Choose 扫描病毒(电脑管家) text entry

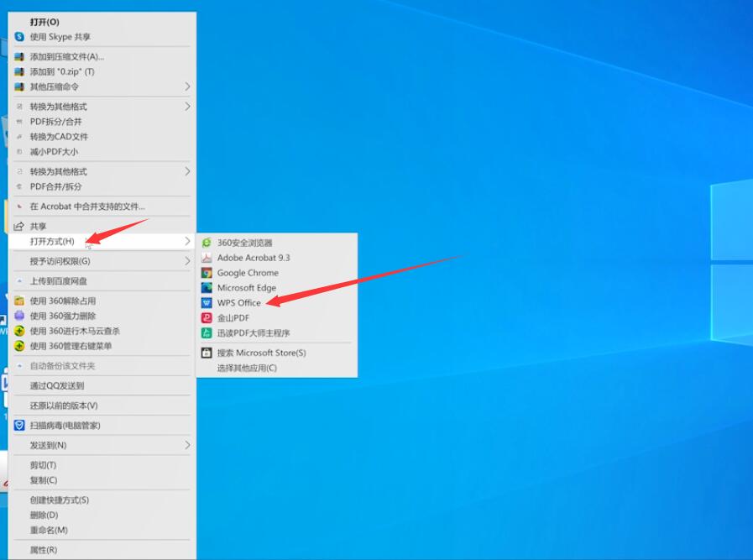click(65, 426)
